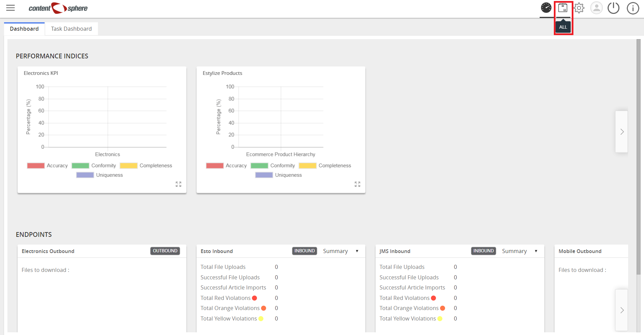Click the contentsphere logo
This screenshot has height=335, width=644.
(x=58, y=8)
